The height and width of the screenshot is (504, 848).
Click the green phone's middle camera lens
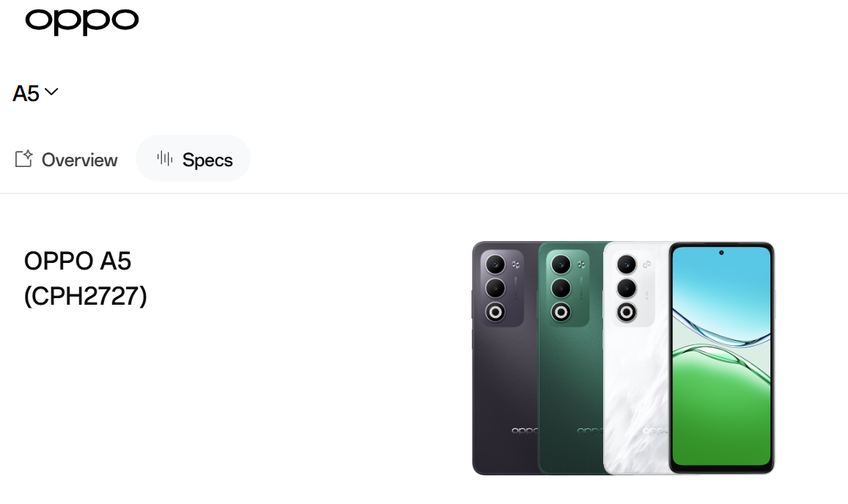[x=561, y=288]
